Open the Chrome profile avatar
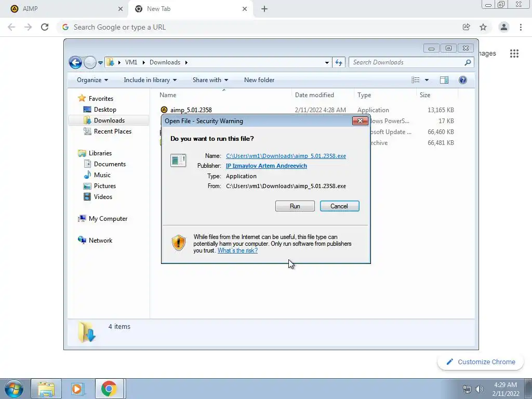Viewport: 532px width, 399px height. pyautogui.click(x=504, y=27)
